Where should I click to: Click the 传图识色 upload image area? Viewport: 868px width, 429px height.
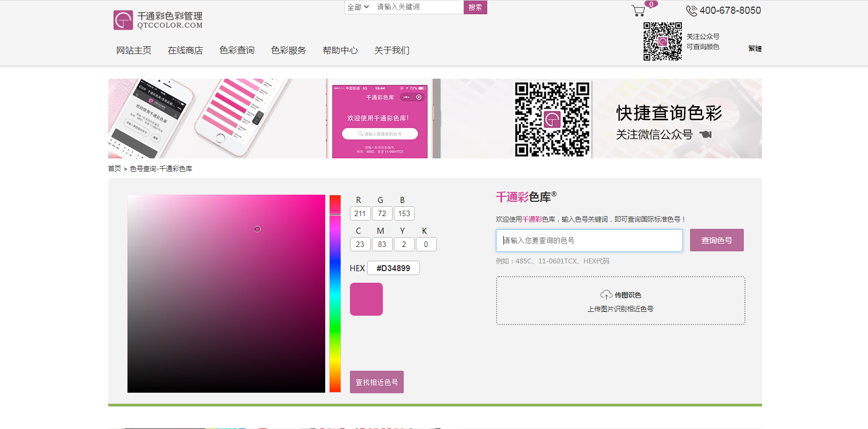(x=621, y=301)
